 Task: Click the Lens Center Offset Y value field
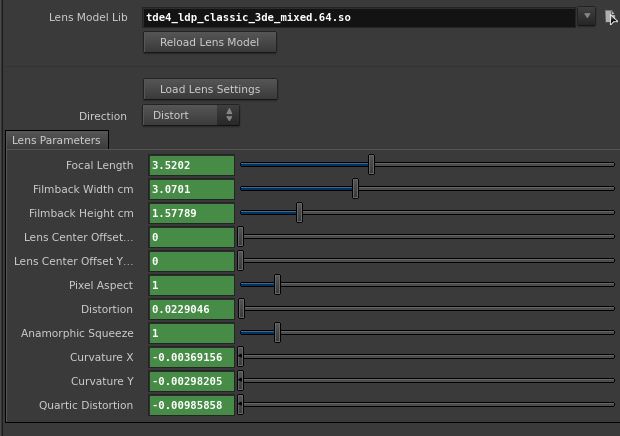click(192, 261)
